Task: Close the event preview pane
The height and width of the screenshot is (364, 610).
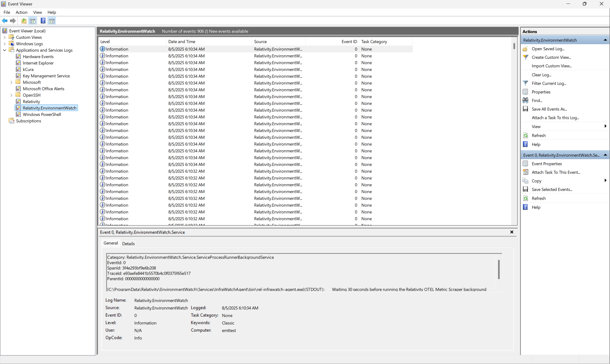Action: [512, 232]
